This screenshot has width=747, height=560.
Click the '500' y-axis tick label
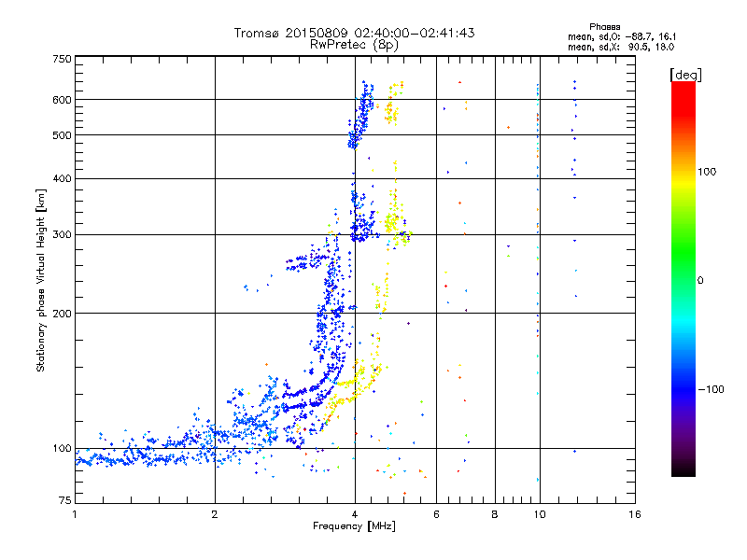[x=62, y=135]
